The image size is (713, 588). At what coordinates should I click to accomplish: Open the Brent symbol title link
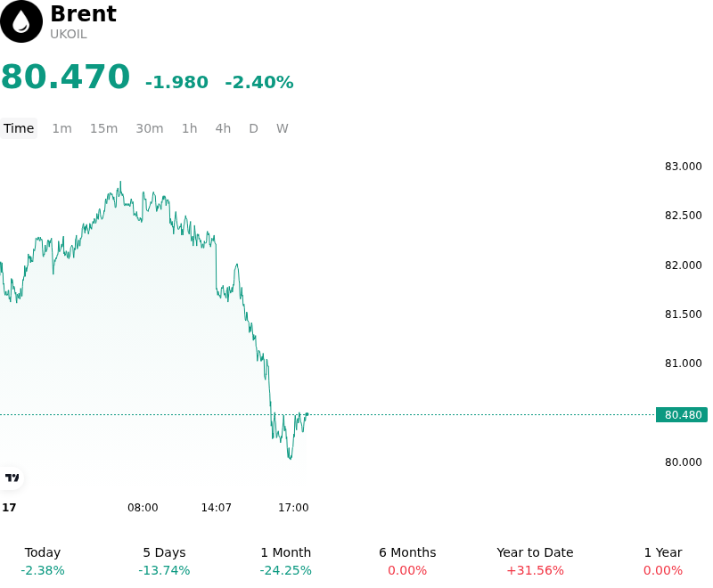[83, 13]
